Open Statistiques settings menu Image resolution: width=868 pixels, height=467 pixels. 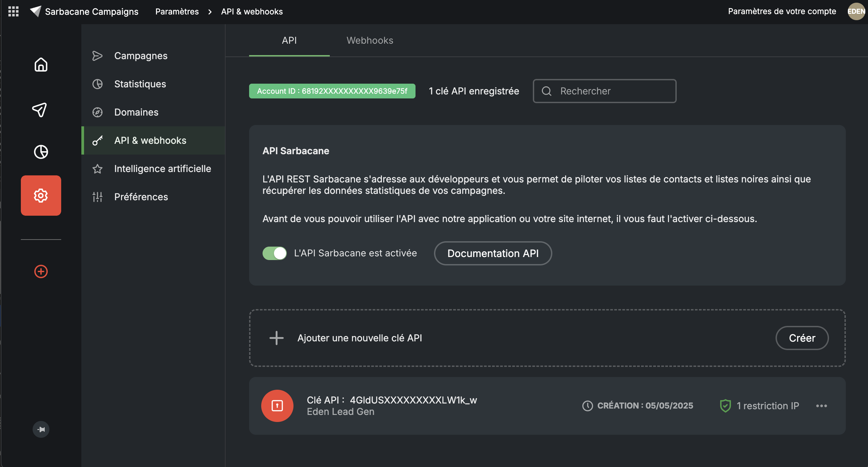coord(153,84)
